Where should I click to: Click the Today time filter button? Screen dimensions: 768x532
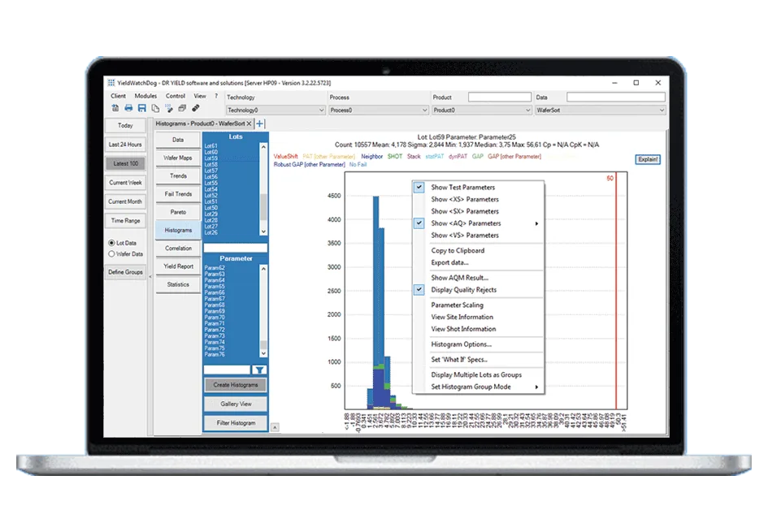(125, 126)
